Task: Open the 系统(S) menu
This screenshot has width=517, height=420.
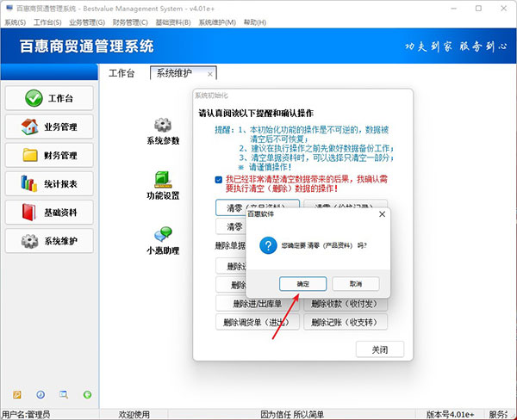Action: point(16,22)
